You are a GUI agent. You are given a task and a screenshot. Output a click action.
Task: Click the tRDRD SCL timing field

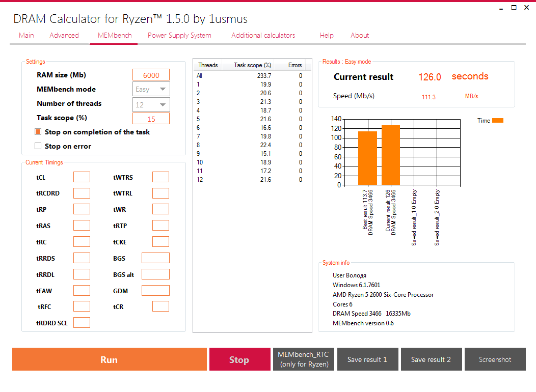point(82,323)
